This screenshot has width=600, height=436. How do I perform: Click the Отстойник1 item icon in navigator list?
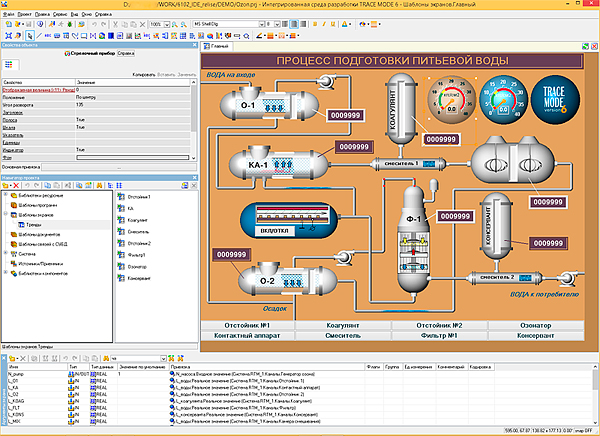[121, 197]
